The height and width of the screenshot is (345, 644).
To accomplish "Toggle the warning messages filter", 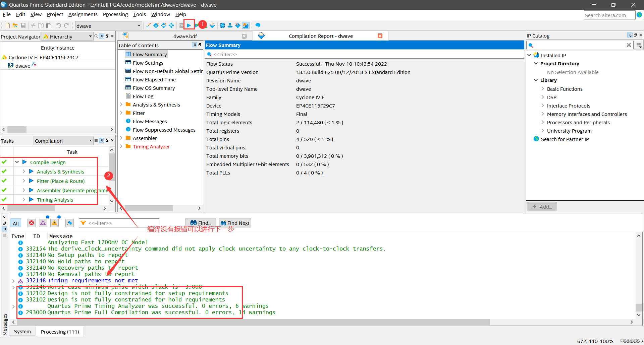I will click(x=54, y=223).
